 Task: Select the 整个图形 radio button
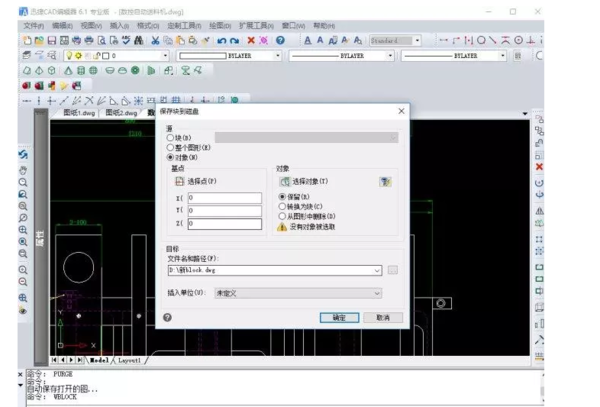coord(171,147)
